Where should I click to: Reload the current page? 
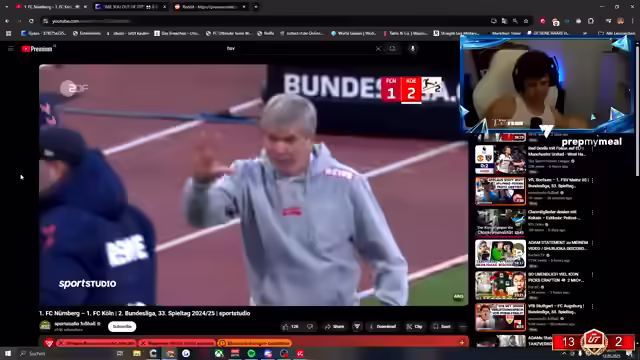31,21
